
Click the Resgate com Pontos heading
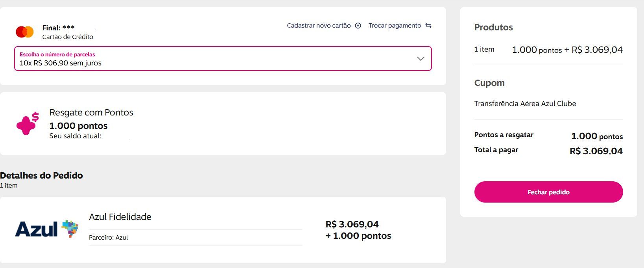coord(91,112)
